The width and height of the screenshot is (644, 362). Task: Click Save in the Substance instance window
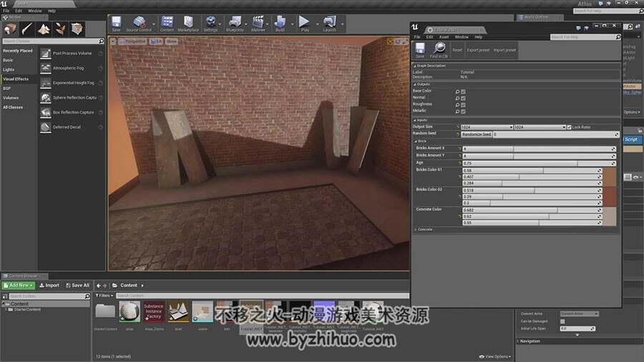pyautogui.click(x=420, y=51)
